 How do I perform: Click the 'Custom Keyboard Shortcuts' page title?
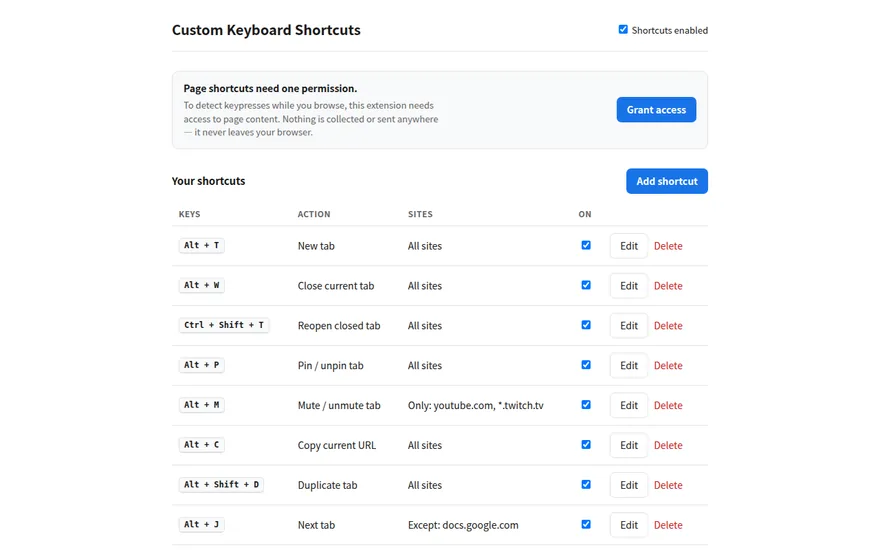pyautogui.click(x=266, y=30)
